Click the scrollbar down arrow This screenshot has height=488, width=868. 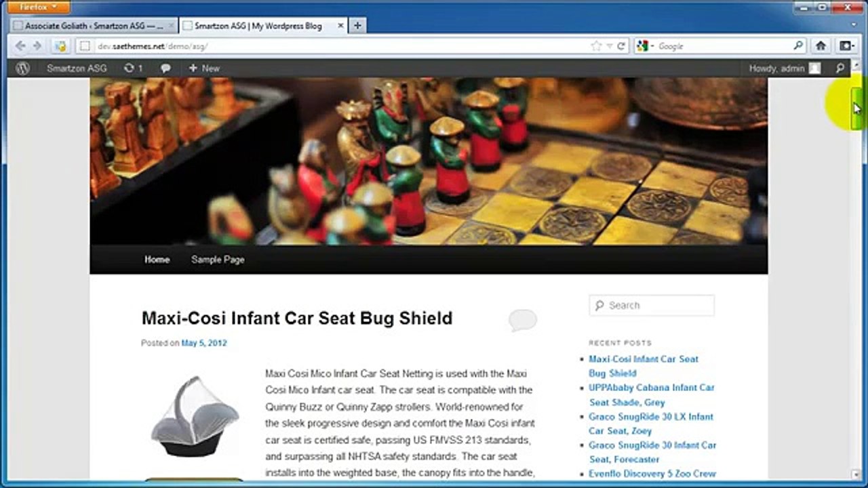856,475
